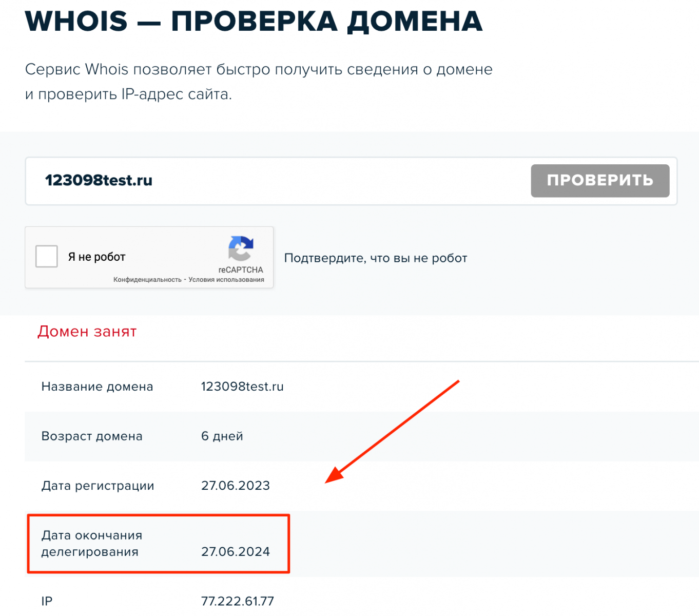The image size is (699, 616).
Task: Click delegation end date 27.06.2024
Action: [235, 552]
